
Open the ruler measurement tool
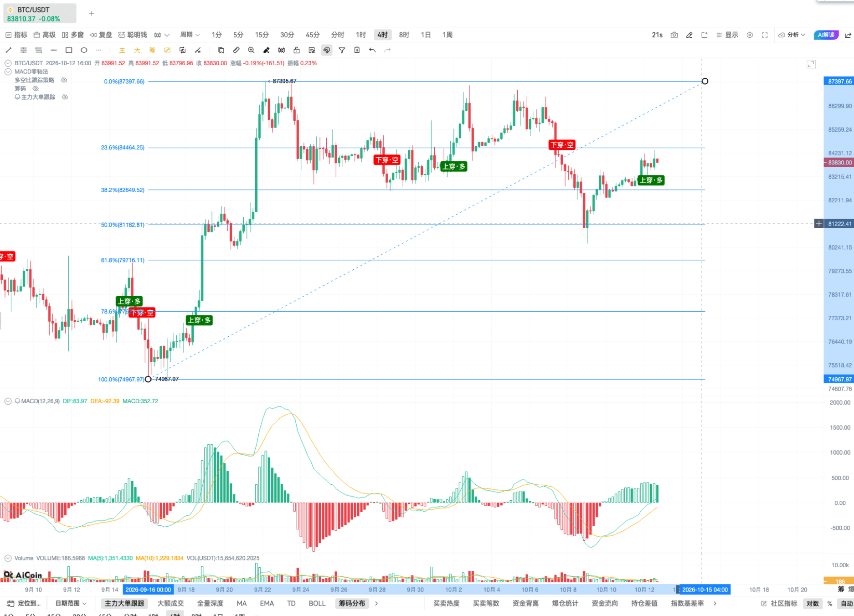(x=236, y=50)
